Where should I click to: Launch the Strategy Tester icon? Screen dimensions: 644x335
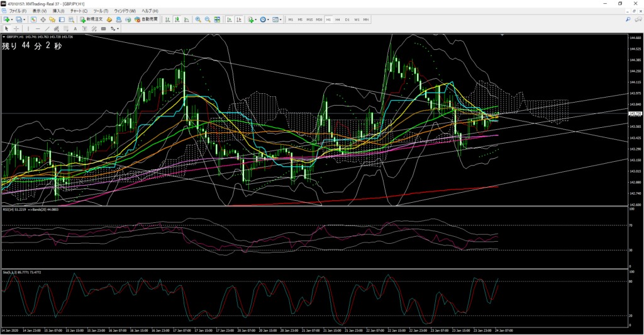pos(71,20)
